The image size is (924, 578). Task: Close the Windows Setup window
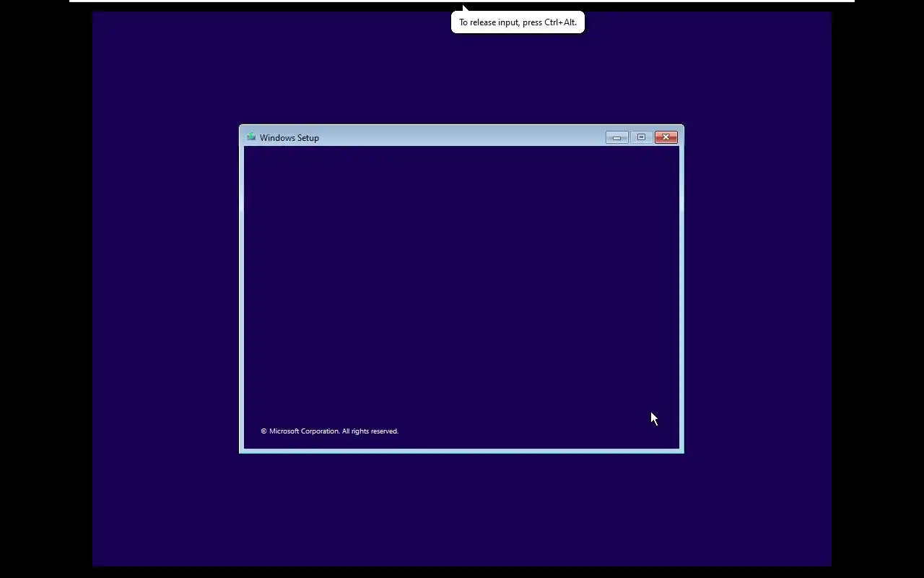tap(666, 137)
